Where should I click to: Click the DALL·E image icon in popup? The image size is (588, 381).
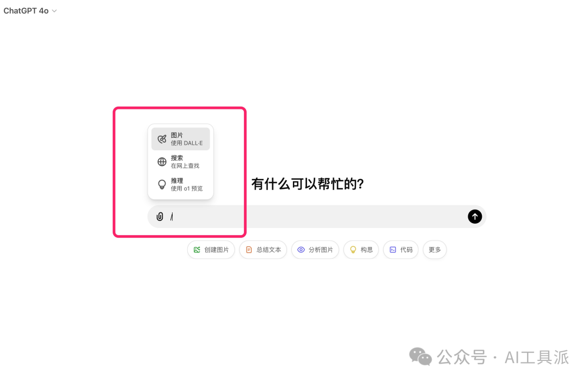pyautogui.click(x=162, y=139)
